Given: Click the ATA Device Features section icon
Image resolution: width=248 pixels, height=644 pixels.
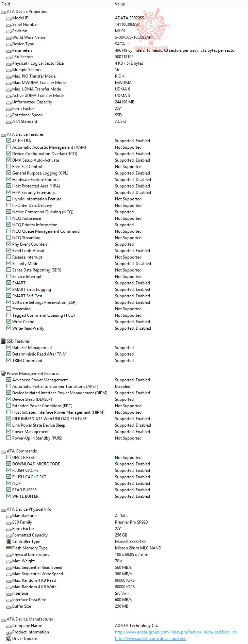Looking at the screenshot, I should tap(3, 134).
